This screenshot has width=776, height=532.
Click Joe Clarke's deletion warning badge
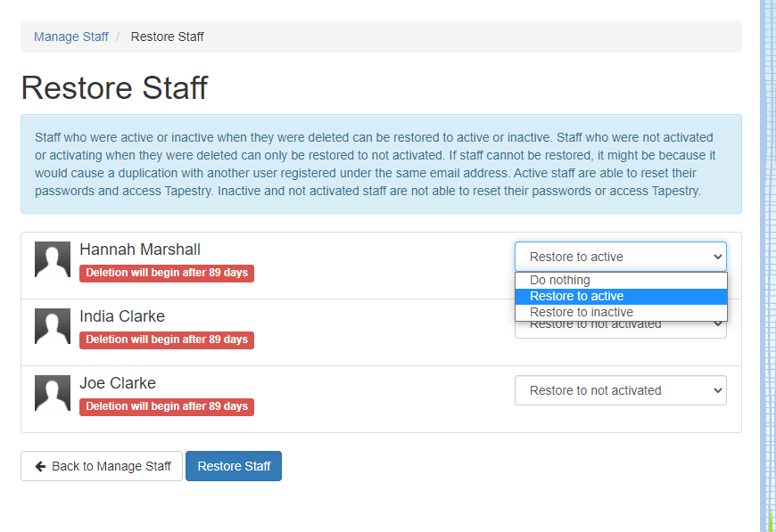pyautogui.click(x=167, y=406)
